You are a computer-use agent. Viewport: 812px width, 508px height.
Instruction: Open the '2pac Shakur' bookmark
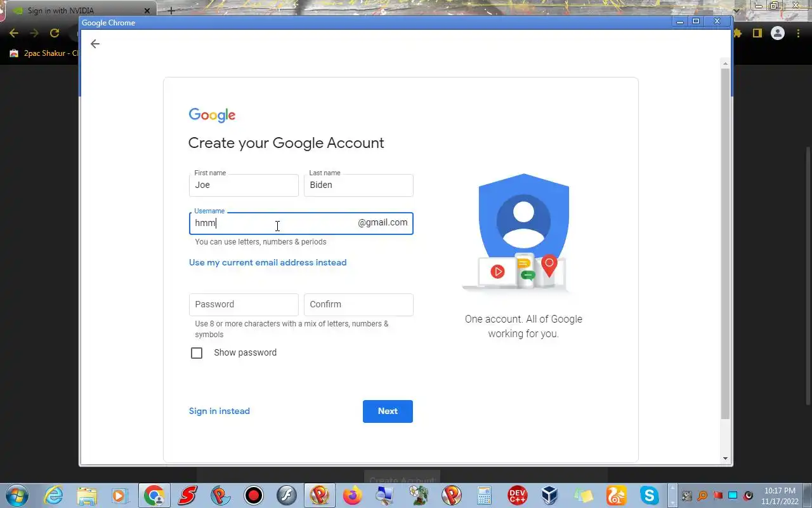tap(44, 53)
